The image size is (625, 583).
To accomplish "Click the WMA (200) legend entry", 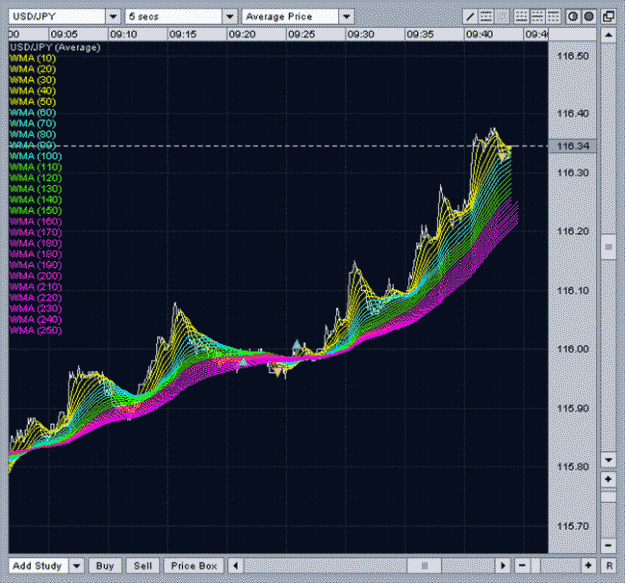I will 36,276.
